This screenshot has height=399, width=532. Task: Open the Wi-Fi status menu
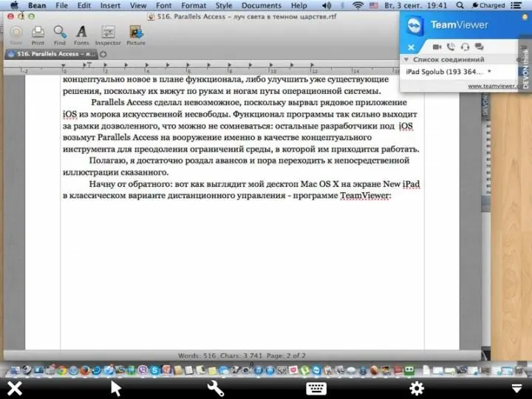pyautogui.click(x=358, y=5)
